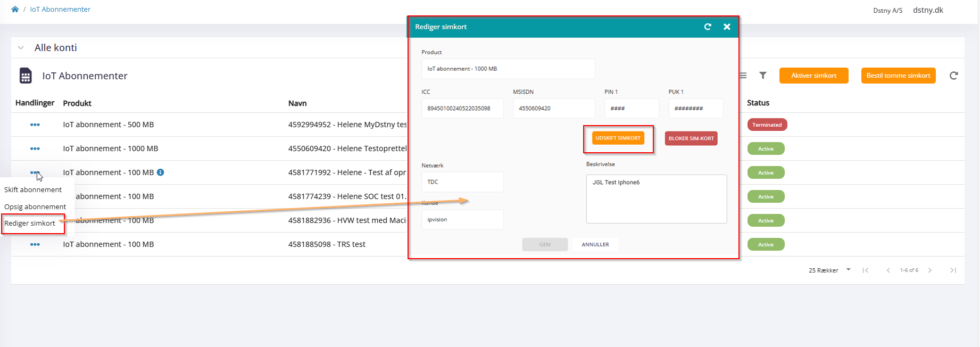Edit the Beskrivelse text area
The width and height of the screenshot is (980, 347).
pos(657,199)
